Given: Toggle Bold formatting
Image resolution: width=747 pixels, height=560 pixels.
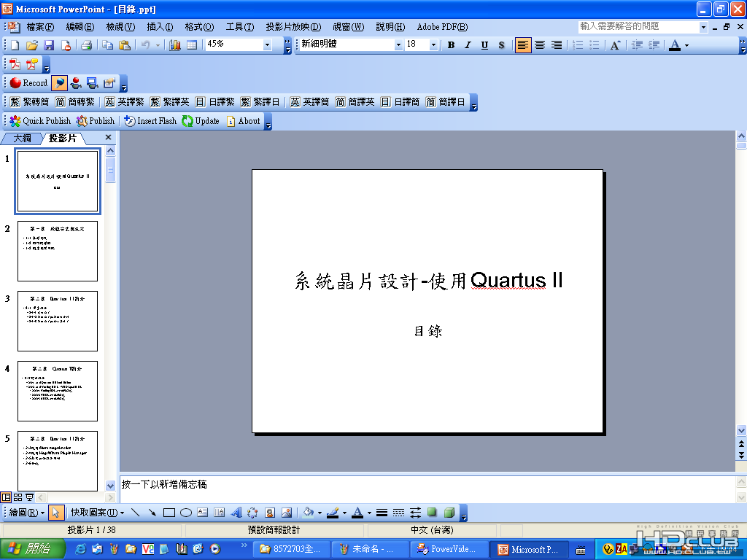Looking at the screenshot, I should (x=451, y=45).
